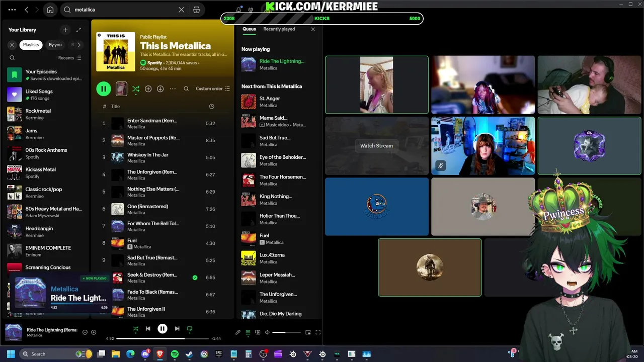Expand Your Library to full view
644x362 pixels.
click(78, 30)
